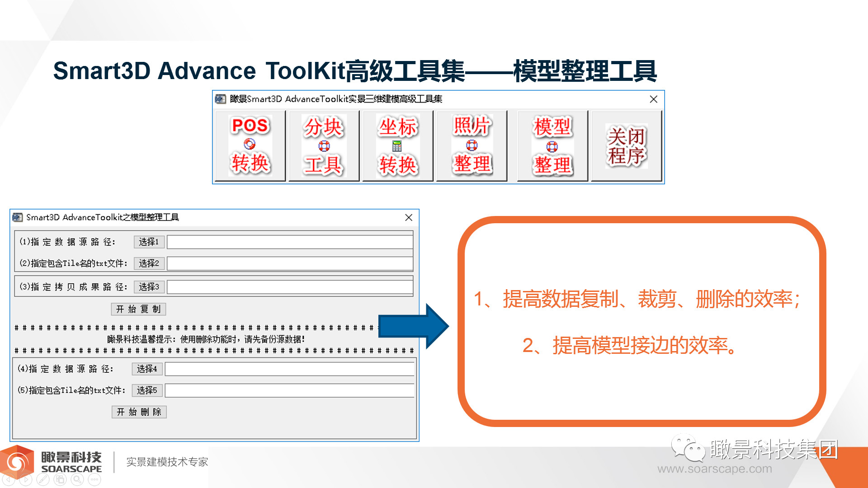Open slideshow more options (three dots)
868x488 pixels.
(x=94, y=479)
